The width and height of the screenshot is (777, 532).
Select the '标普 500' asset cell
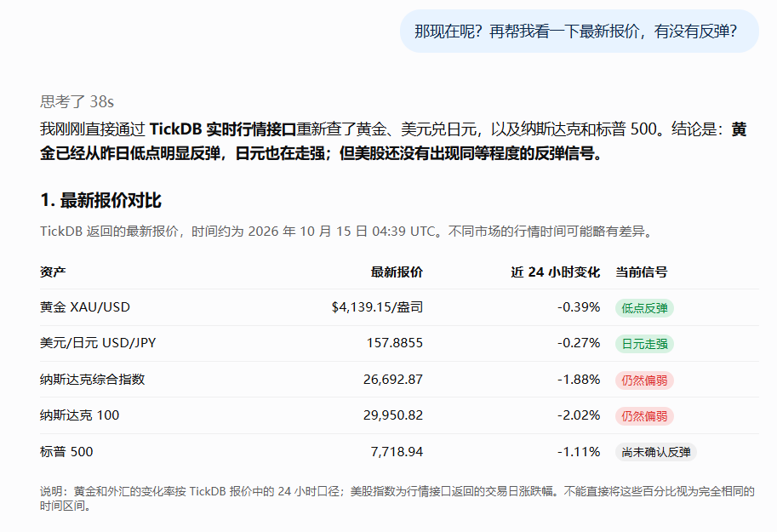point(66,452)
